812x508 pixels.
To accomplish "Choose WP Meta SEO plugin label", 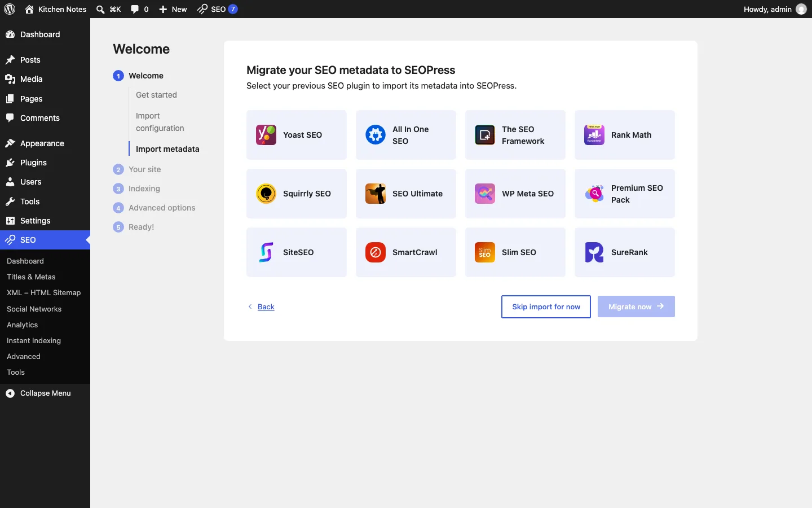I will (x=528, y=194).
